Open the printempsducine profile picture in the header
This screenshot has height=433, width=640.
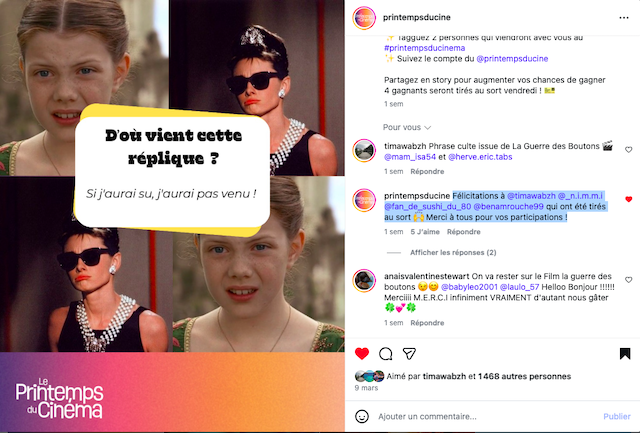(x=364, y=18)
